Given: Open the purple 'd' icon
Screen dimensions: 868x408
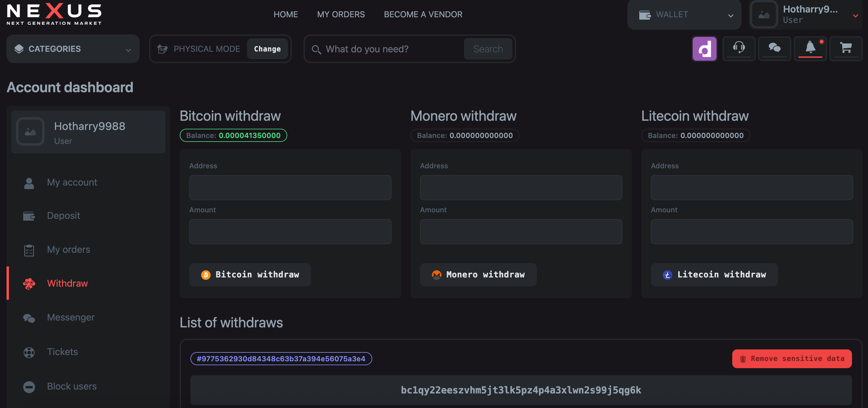Looking at the screenshot, I should click(704, 49).
